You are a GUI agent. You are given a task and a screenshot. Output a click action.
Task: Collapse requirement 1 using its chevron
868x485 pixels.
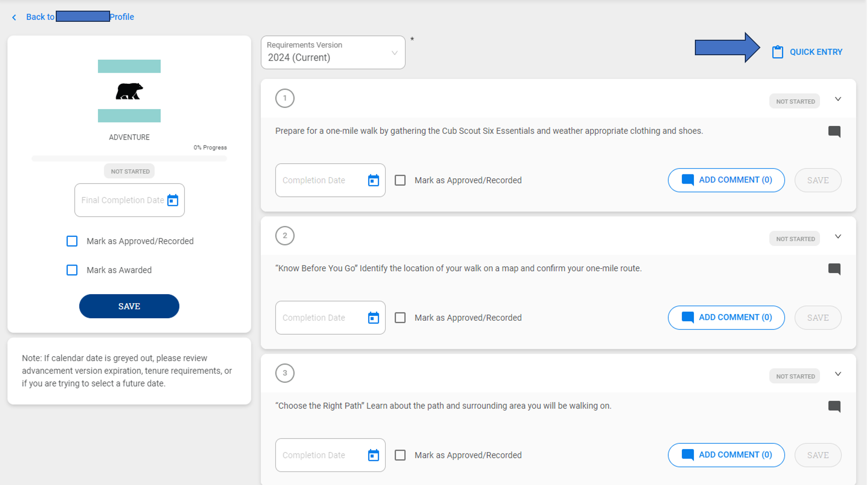(838, 99)
